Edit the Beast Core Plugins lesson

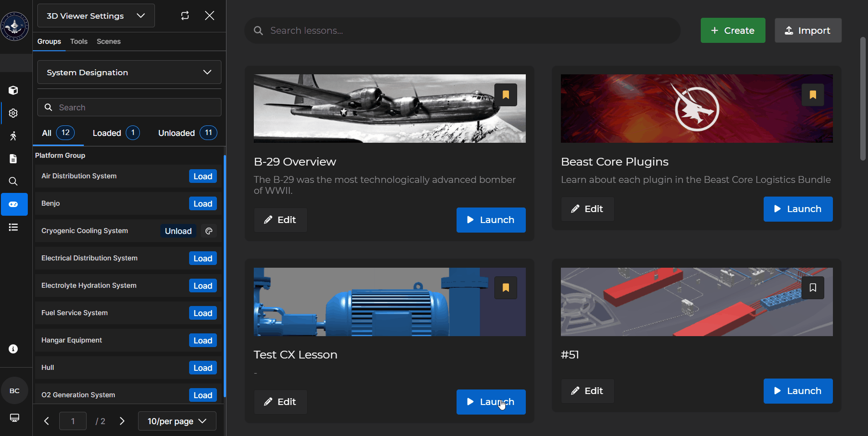[x=587, y=209]
